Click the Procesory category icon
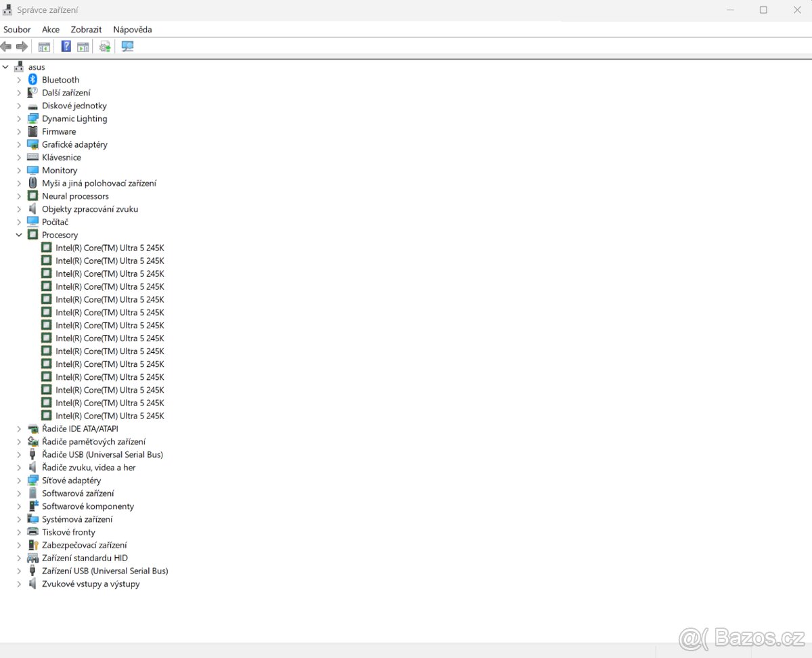Image resolution: width=812 pixels, height=658 pixels. click(32, 235)
